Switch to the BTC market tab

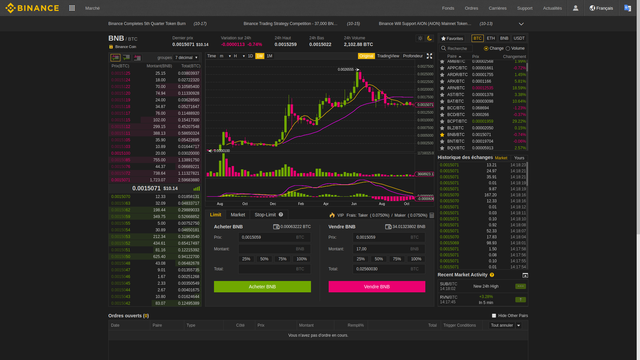477,38
